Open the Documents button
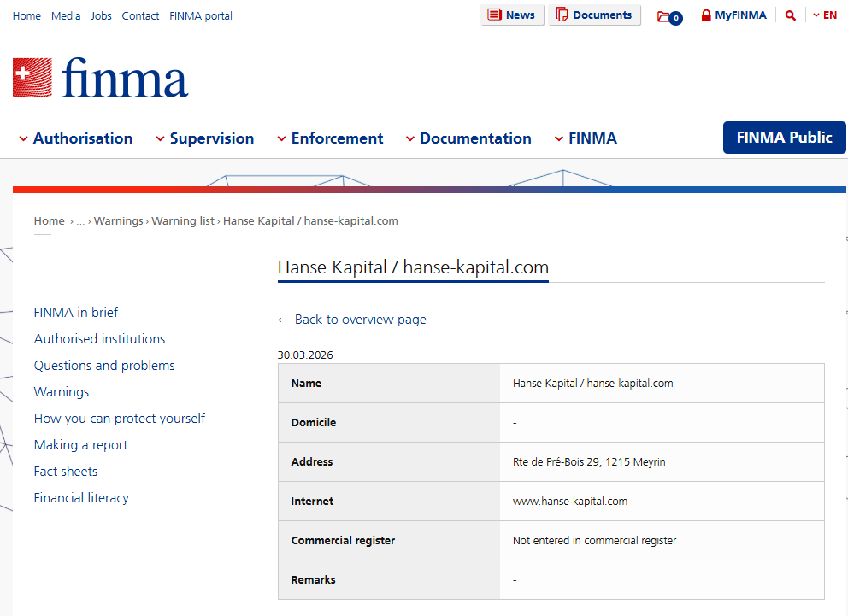The width and height of the screenshot is (848, 616). 594,15
